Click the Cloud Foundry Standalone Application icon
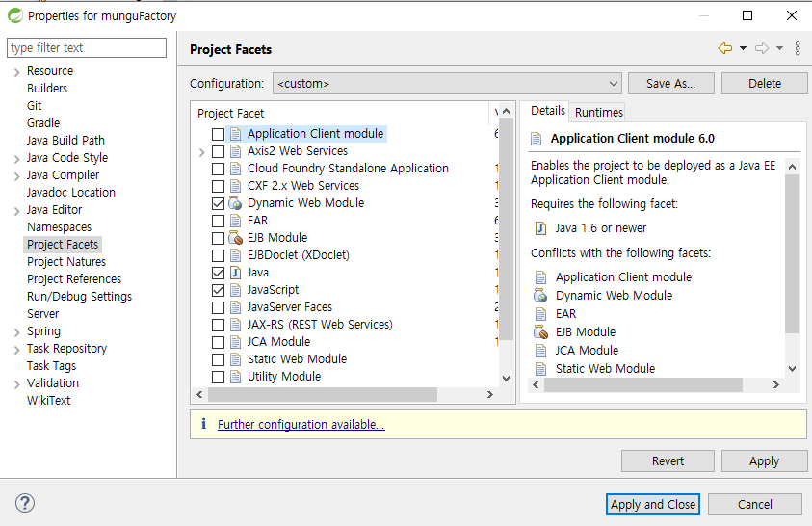Image resolution: width=812 pixels, height=526 pixels. tap(235, 169)
